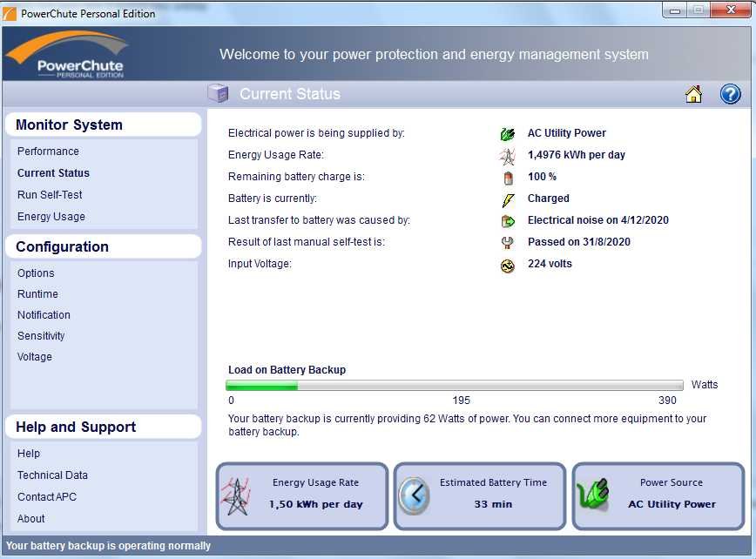Click the 62 Watts of power message
The image size is (756, 559).
pyautogui.click(x=467, y=425)
